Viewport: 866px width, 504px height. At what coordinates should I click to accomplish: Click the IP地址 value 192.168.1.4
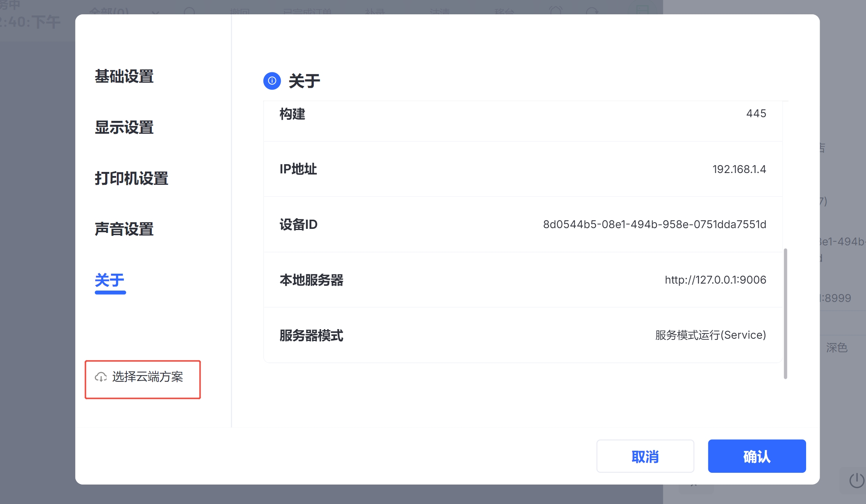(x=739, y=169)
